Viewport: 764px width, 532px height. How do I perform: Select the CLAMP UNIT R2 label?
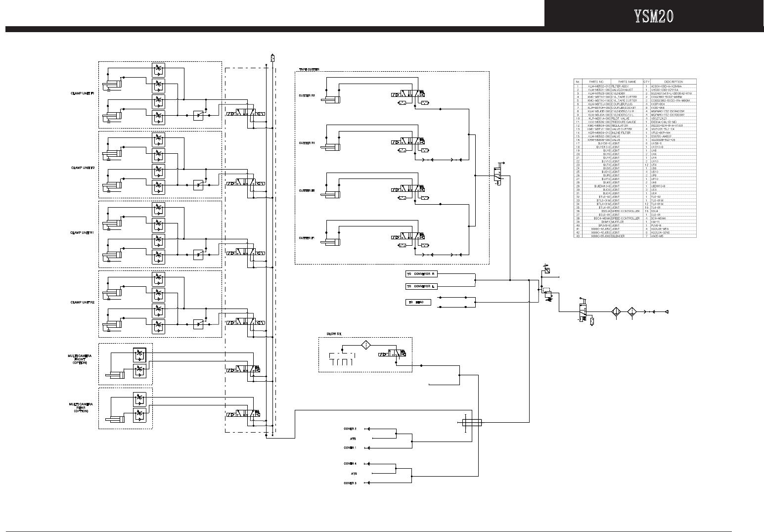pos(82,302)
